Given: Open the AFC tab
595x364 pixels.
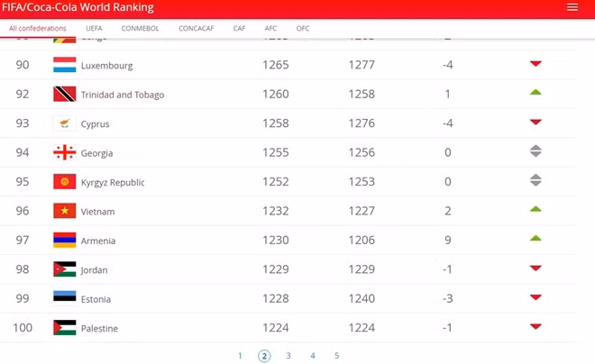Looking at the screenshot, I should point(270,29).
